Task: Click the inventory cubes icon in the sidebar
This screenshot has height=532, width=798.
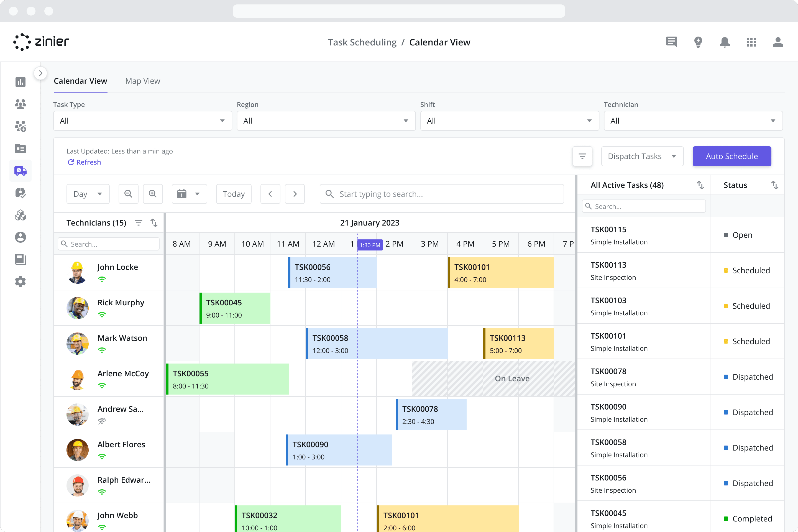Action: (x=20, y=215)
